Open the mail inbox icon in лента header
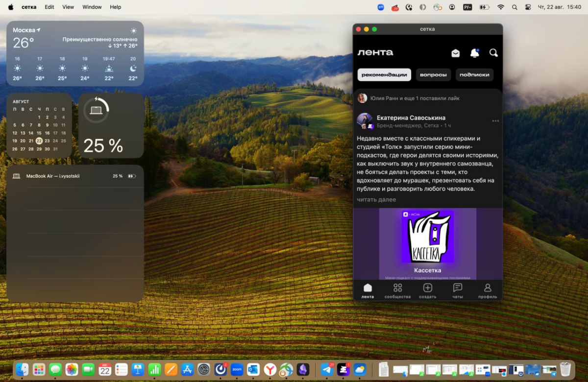 pyautogui.click(x=455, y=53)
